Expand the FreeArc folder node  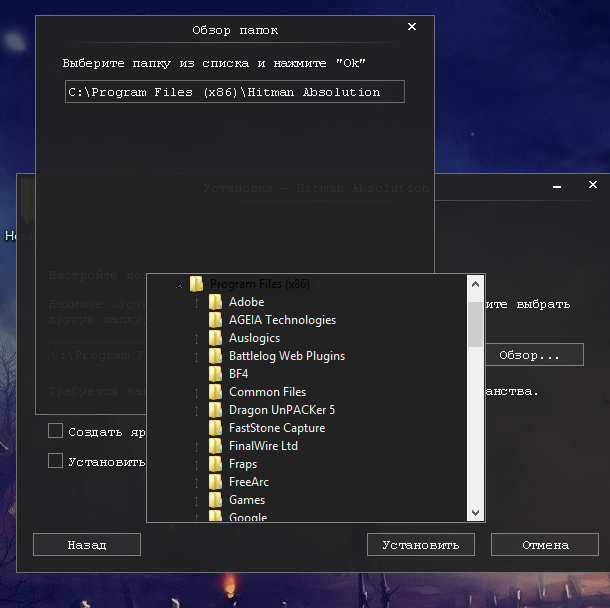[x=198, y=484]
